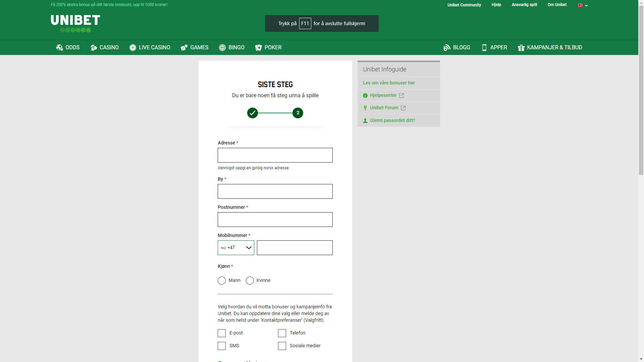644x362 pixels.
Task: Select the Kvinne radio button
Action: point(250,281)
